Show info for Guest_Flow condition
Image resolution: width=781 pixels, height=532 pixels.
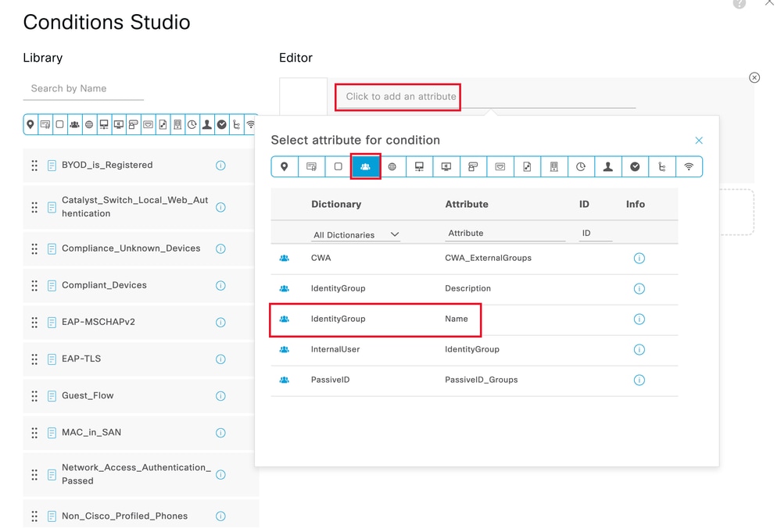coord(220,395)
